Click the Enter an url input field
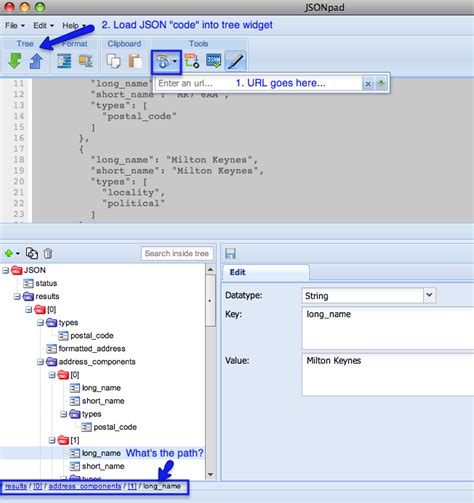Image resolution: width=474 pixels, height=503 pixels. [x=259, y=83]
